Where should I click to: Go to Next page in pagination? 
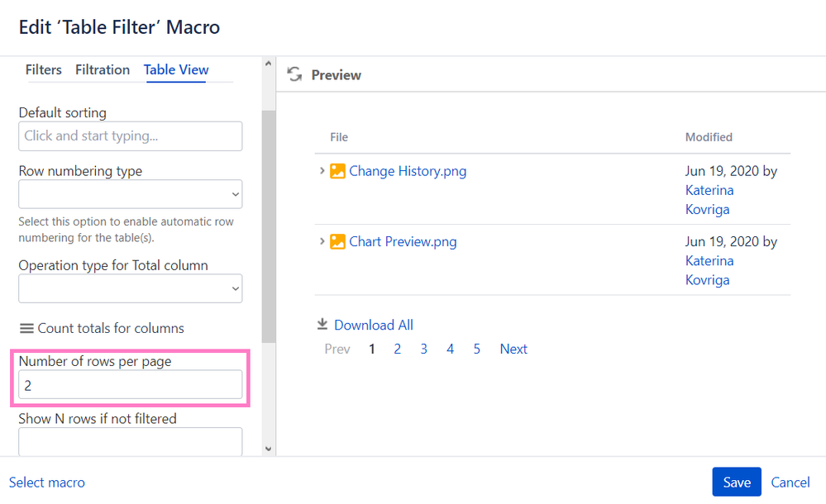513,349
